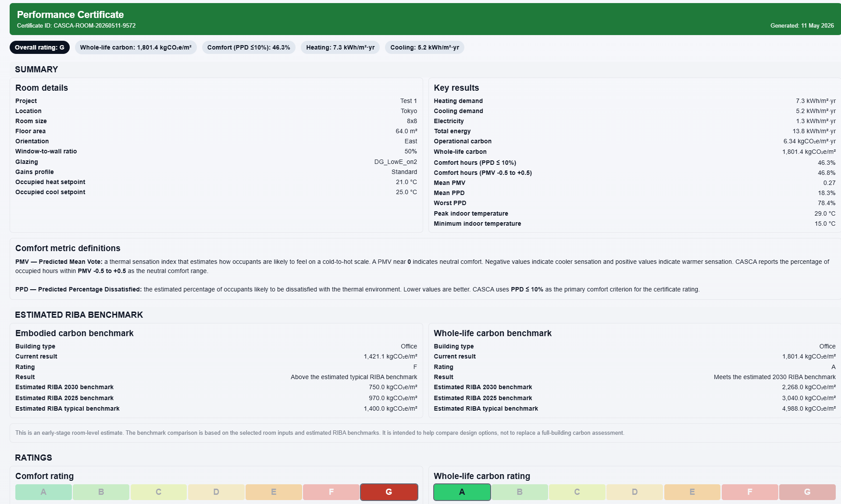Click whole-life RIBA 2030 benchmark 2,268.0 value
Viewport: 841px width, 504px height.
pos(809,387)
